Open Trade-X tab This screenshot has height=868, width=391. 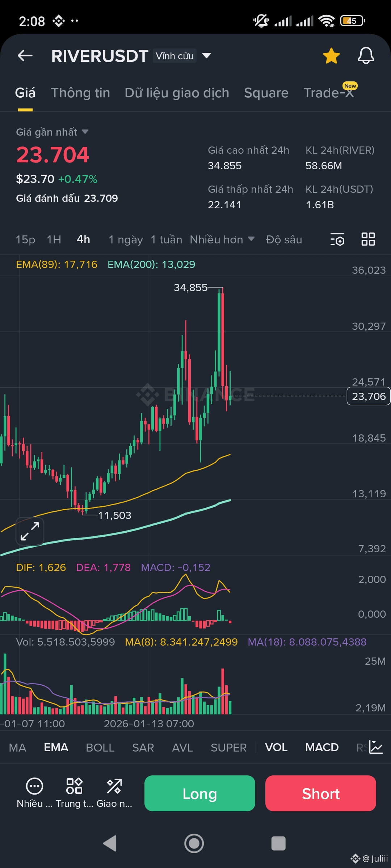(x=329, y=93)
